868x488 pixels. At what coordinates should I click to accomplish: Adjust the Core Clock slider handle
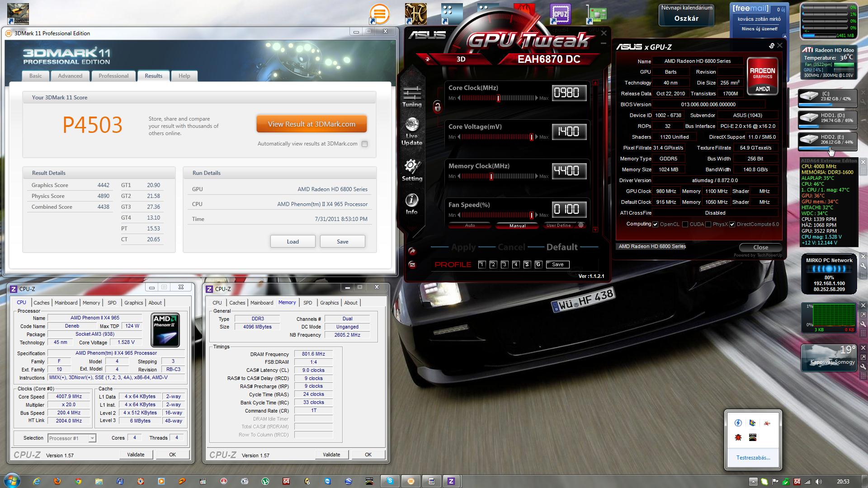(499, 98)
